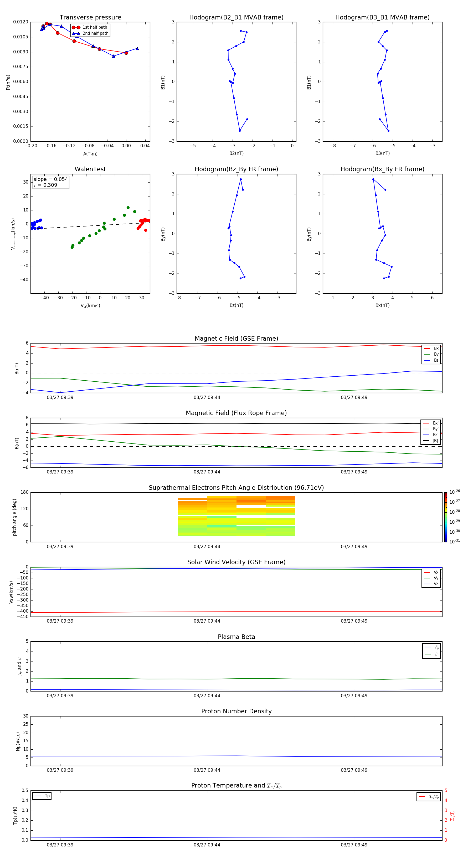Click the 'B2(nT)' x-axis label
Image resolution: width=473 pixels, height=868 pixels.
236,153
